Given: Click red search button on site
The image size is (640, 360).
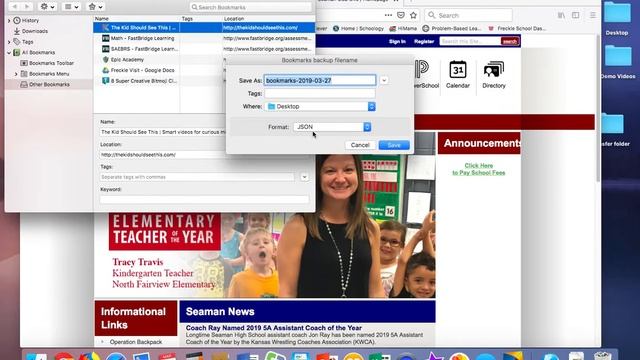Looking at the screenshot, I should coord(509,41).
